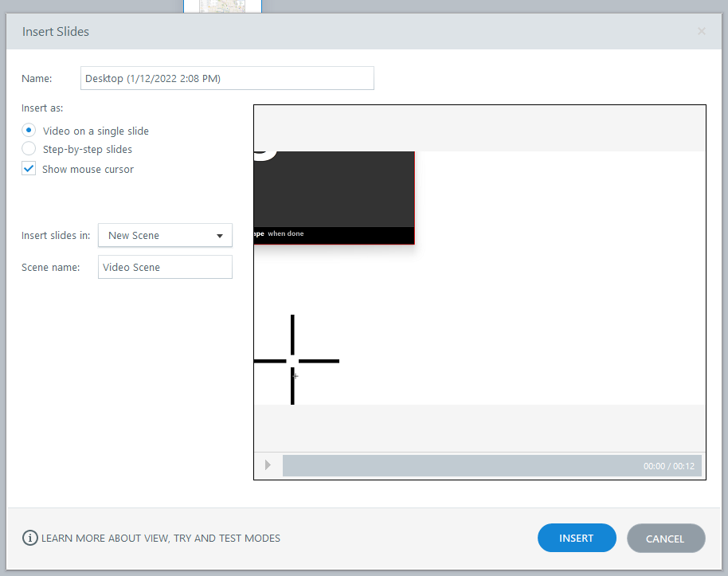
Task: Open Learn more about View, Try and Test modes
Action: click(161, 538)
